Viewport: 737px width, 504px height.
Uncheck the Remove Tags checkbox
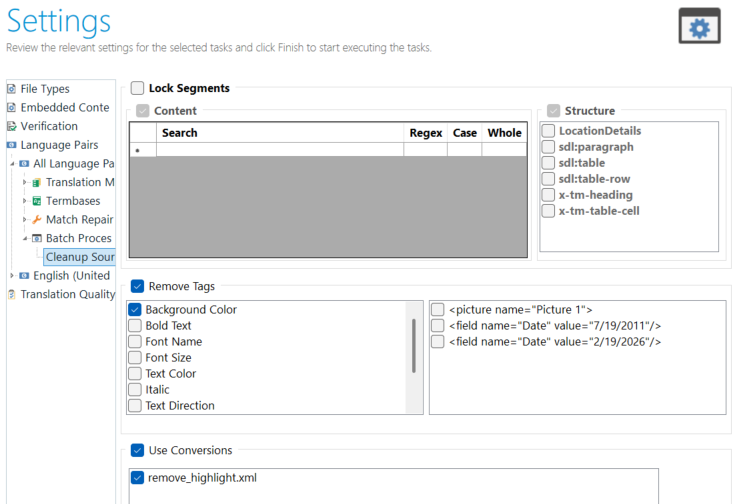pos(137,286)
